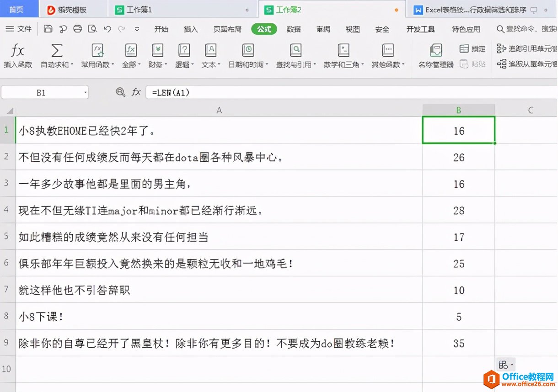Select cell beginning 一年多少故事
This screenshot has width=558, height=392.
pyautogui.click(x=219, y=184)
